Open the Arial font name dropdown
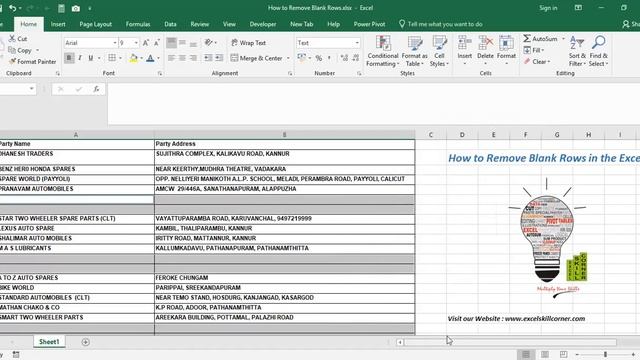The width and height of the screenshot is (640, 360). 115,43
